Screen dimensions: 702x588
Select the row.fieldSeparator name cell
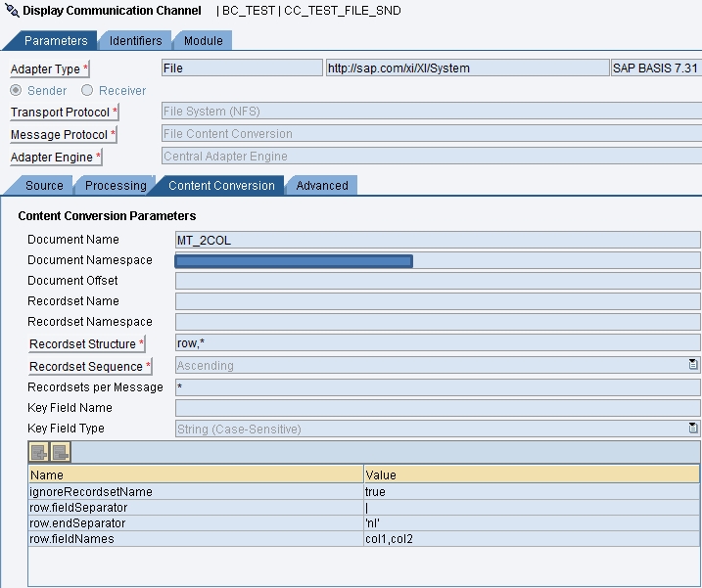point(196,508)
